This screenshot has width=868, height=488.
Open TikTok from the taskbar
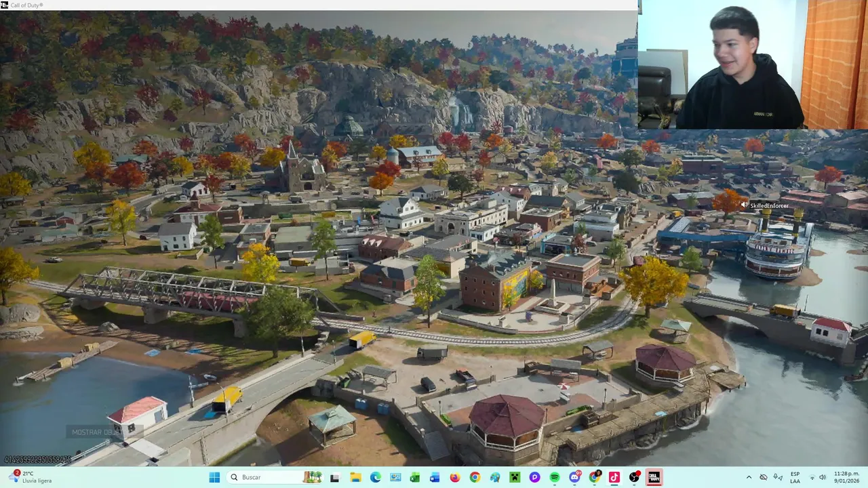tap(614, 477)
